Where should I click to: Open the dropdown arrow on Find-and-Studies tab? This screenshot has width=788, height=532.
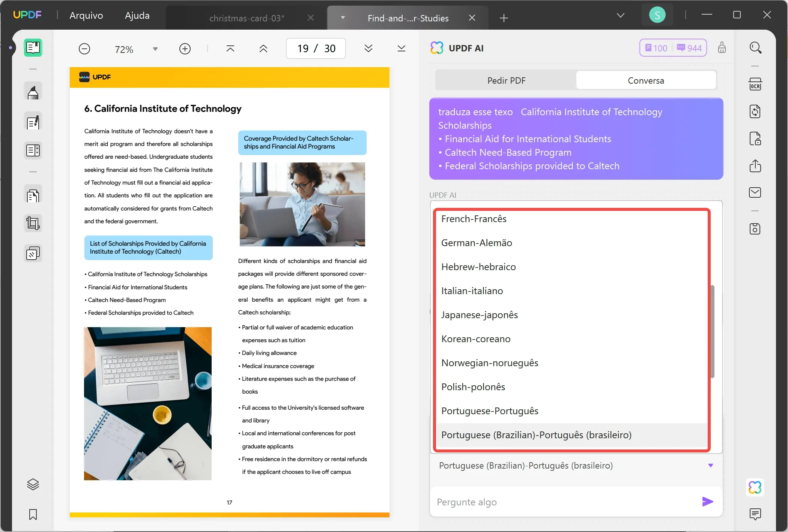click(x=343, y=18)
